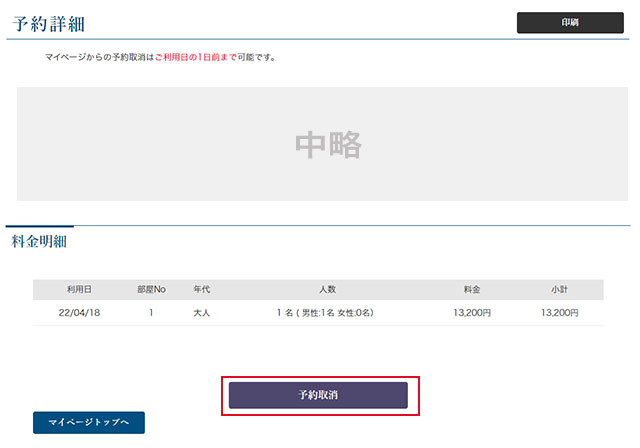The image size is (640, 448).
Task: Select the 人数 column header
Action: click(325, 289)
